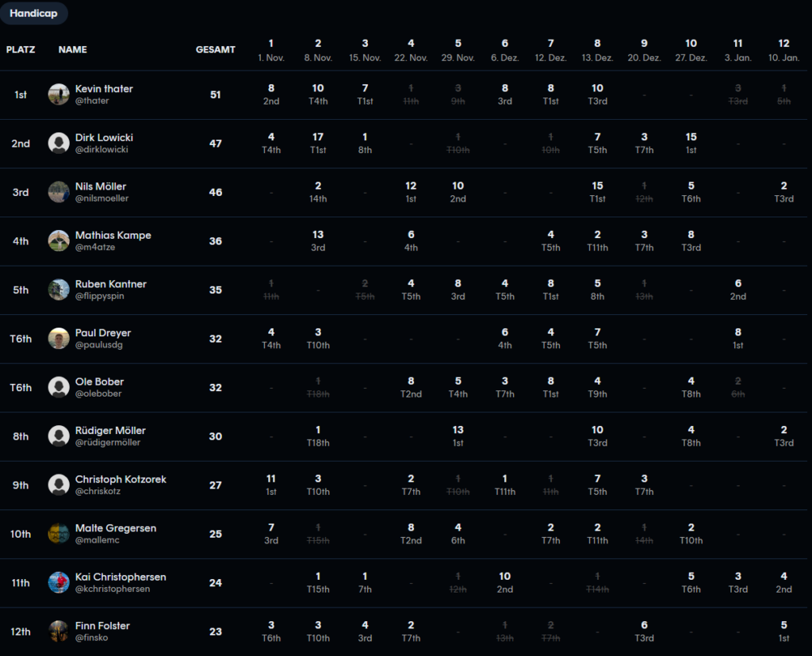Screen dimensions: 812x656
Task: Click Mathias Kampe's avatar image
Action: click(x=59, y=241)
